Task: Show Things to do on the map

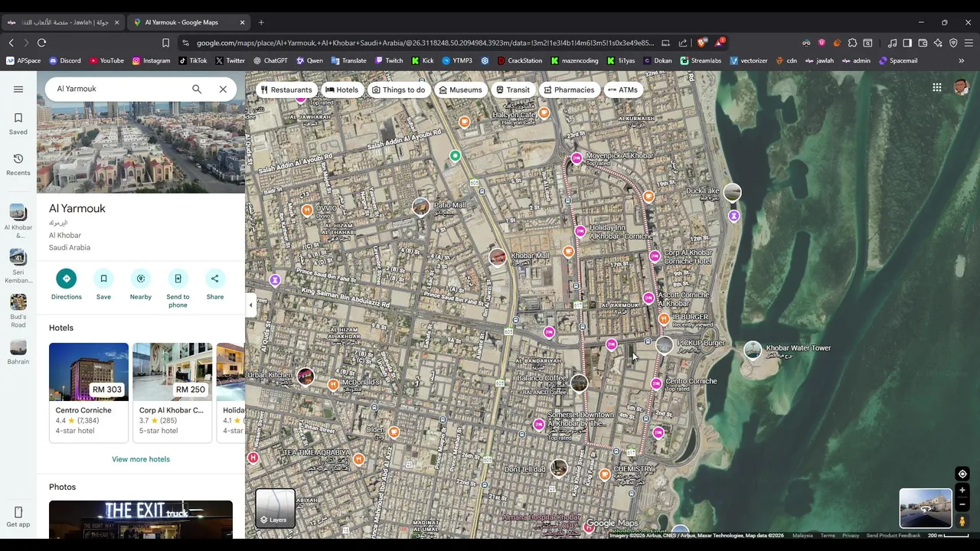Action: pyautogui.click(x=398, y=90)
